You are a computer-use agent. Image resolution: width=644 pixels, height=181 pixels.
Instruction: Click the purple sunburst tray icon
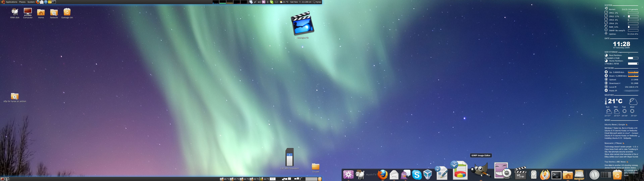[264, 2]
